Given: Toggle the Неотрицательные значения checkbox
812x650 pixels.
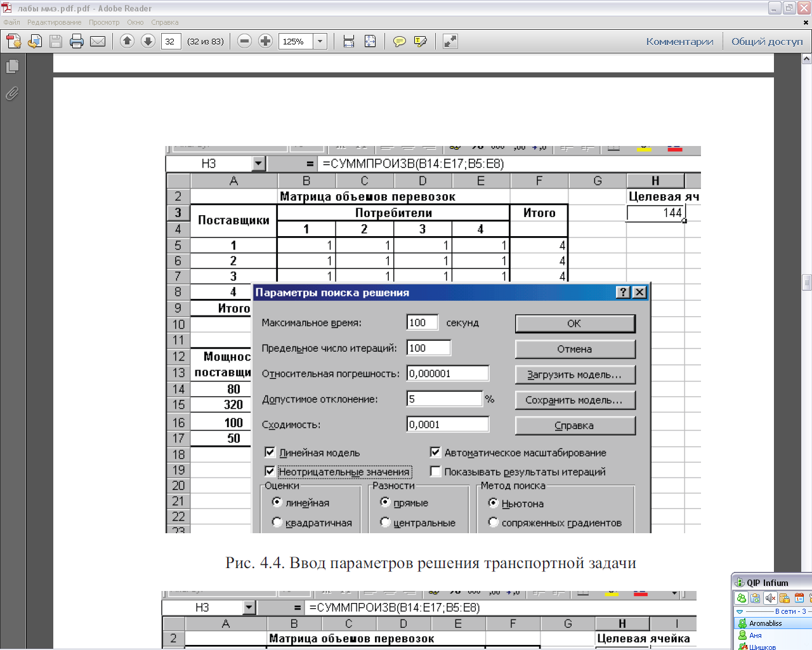Looking at the screenshot, I should pos(270,471).
